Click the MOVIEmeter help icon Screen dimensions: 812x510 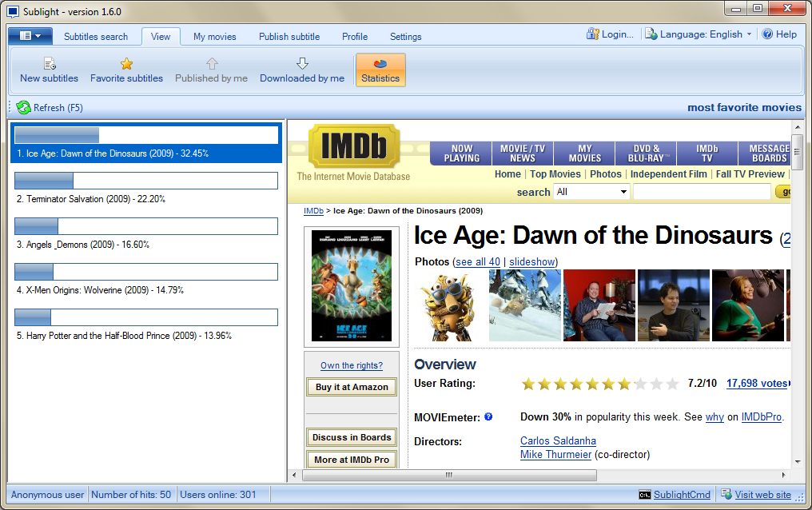pyautogui.click(x=488, y=416)
